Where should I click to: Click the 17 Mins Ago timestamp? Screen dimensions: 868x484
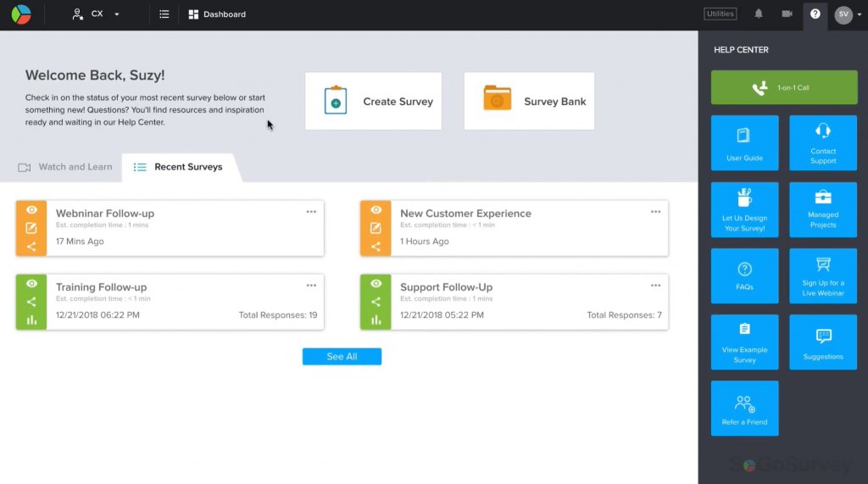[80, 242]
